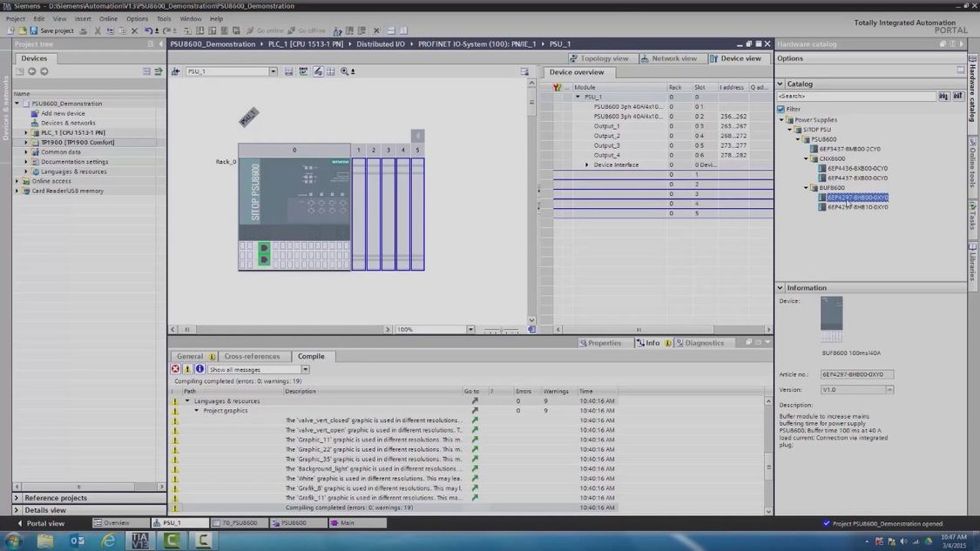Screen dimensions: 980x551
Task: Expand the Reference projects section
Action: [17, 498]
